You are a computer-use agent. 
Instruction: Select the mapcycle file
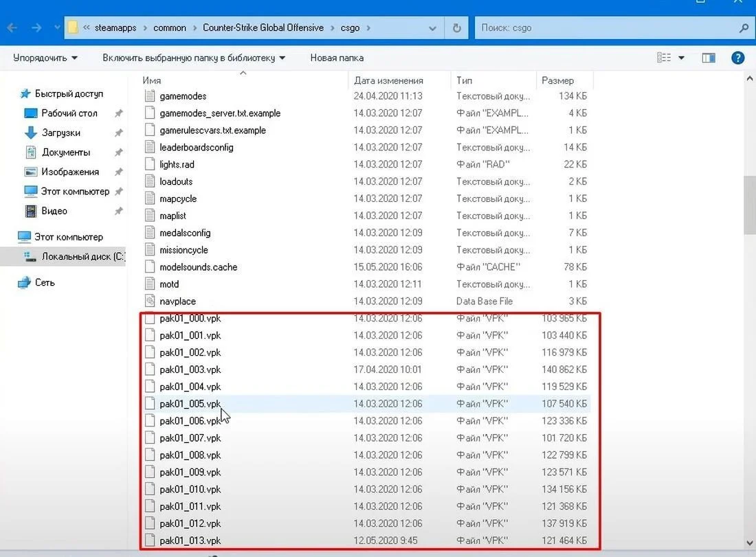[178, 198]
